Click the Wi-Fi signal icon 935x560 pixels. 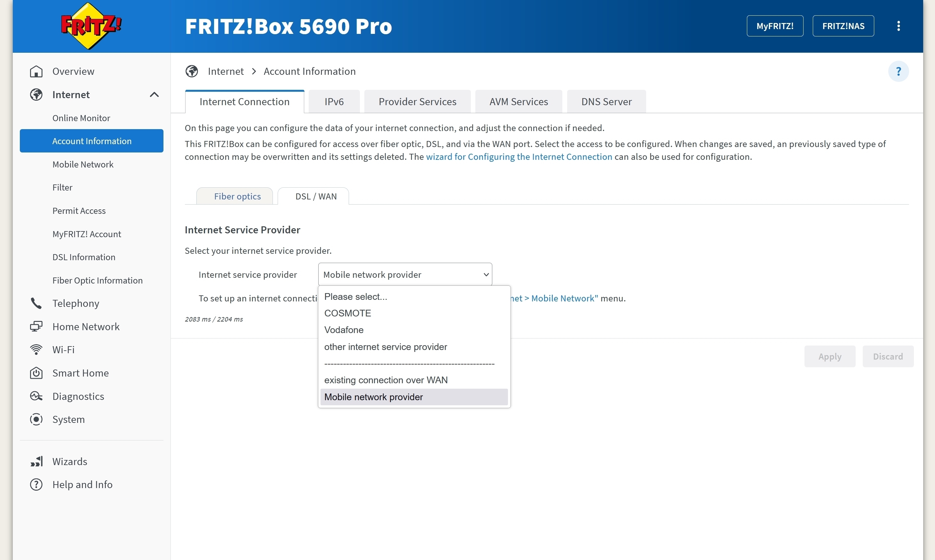36,349
